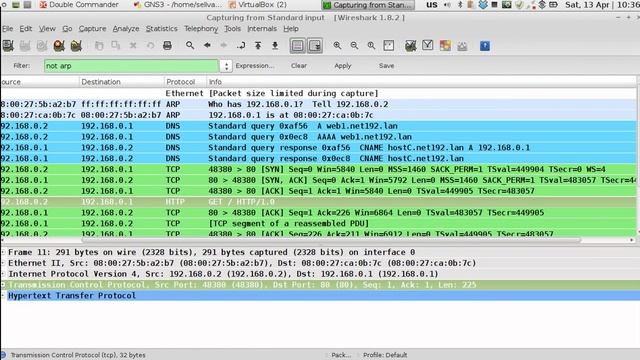Click the print packets icon

(167, 46)
